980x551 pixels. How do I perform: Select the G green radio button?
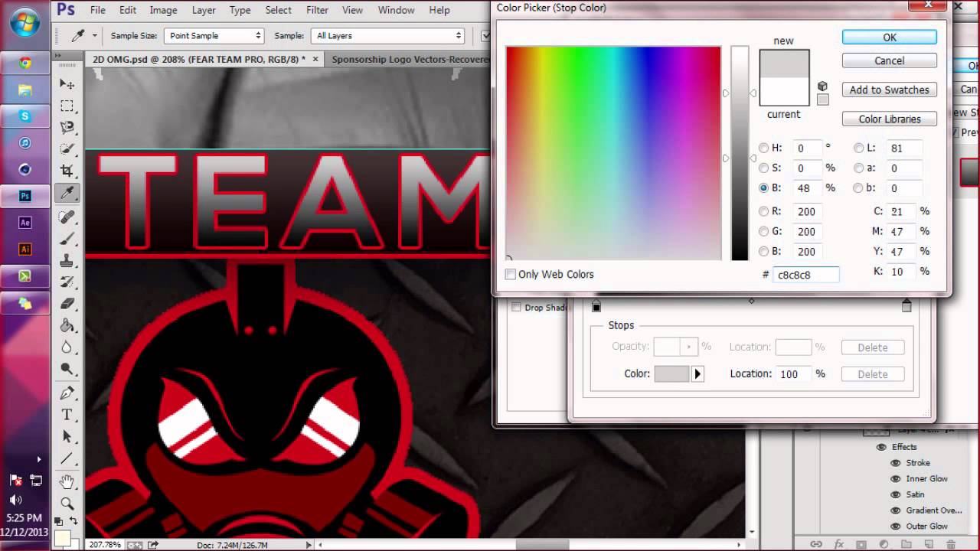point(764,232)
